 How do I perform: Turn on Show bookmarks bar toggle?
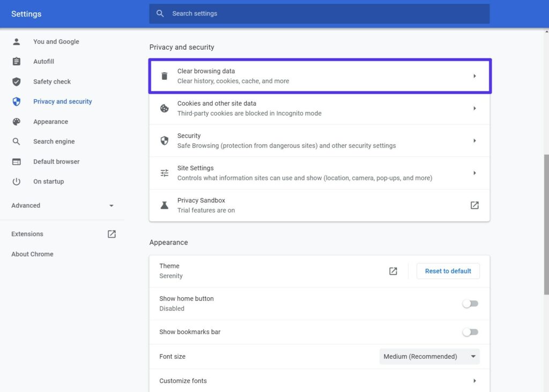tap(470, 332)
